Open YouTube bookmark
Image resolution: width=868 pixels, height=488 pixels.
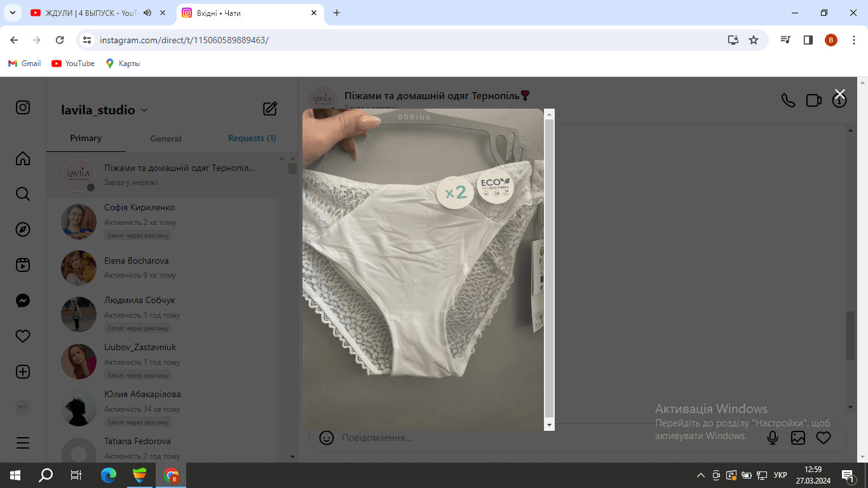point(73,64)
